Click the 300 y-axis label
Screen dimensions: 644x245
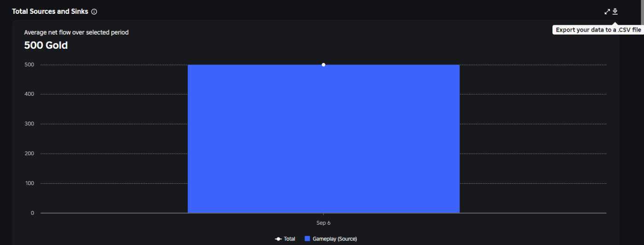point(29,124)
